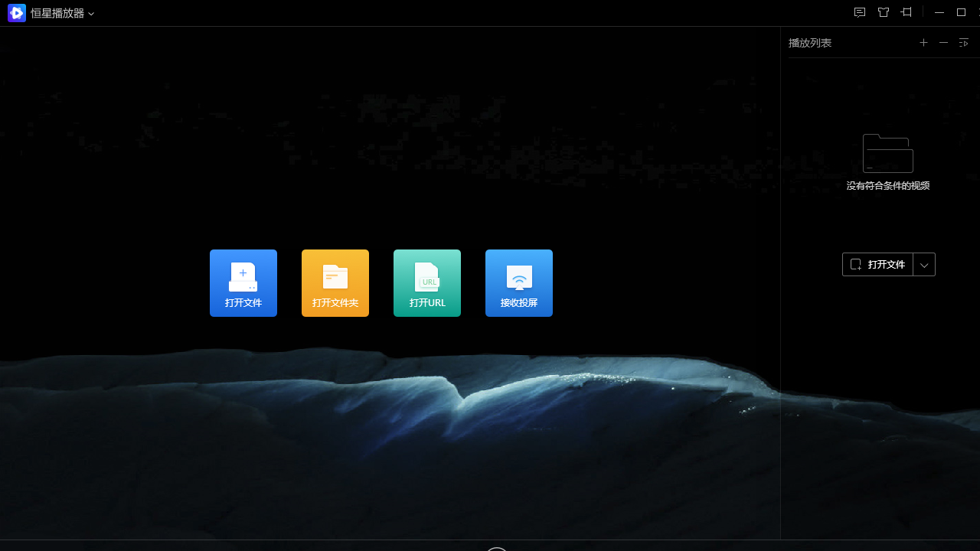Open the skin (T-shirt) icon
This screenshot has width=980, height=551.
(884, 12)
